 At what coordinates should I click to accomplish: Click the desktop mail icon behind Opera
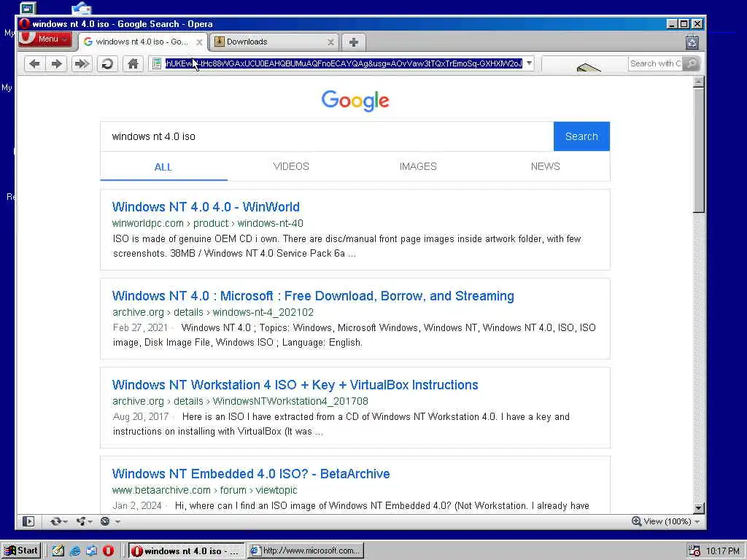[82, 8]
